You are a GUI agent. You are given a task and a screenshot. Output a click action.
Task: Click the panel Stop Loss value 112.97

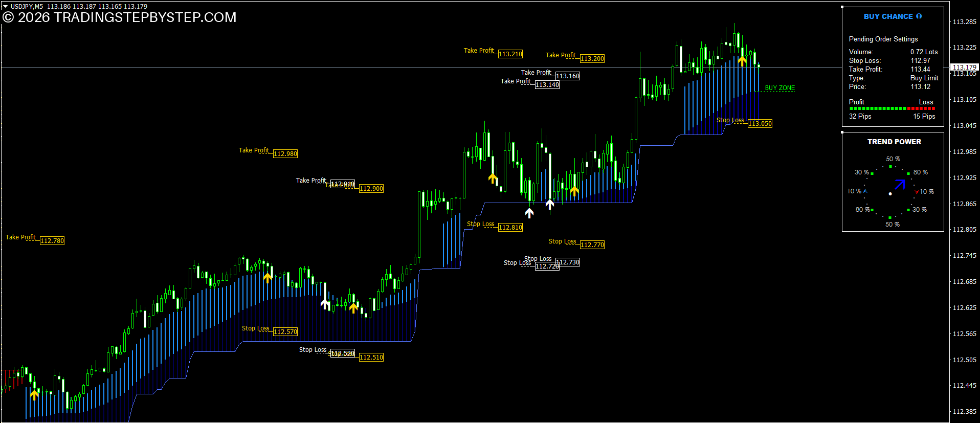921,60
